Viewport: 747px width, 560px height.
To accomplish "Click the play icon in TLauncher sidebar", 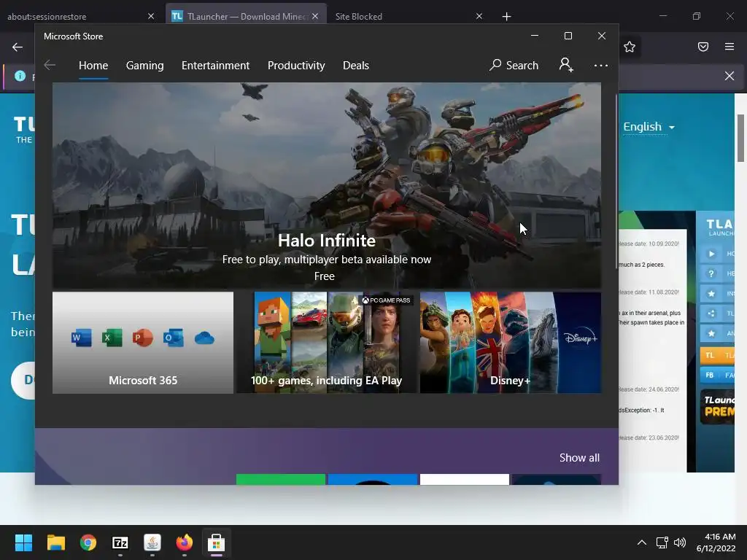I will 711,254.
